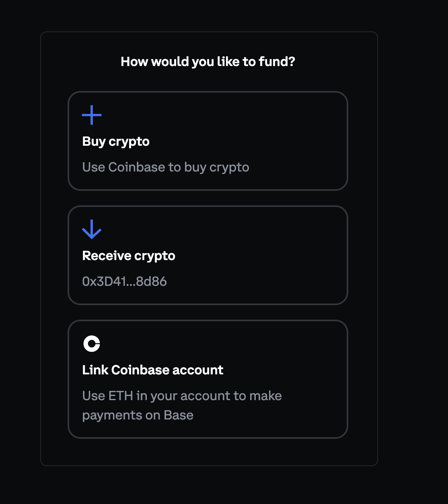Click the white C logo above Link Coinbase account
The image size is (448, 504).
92,344
